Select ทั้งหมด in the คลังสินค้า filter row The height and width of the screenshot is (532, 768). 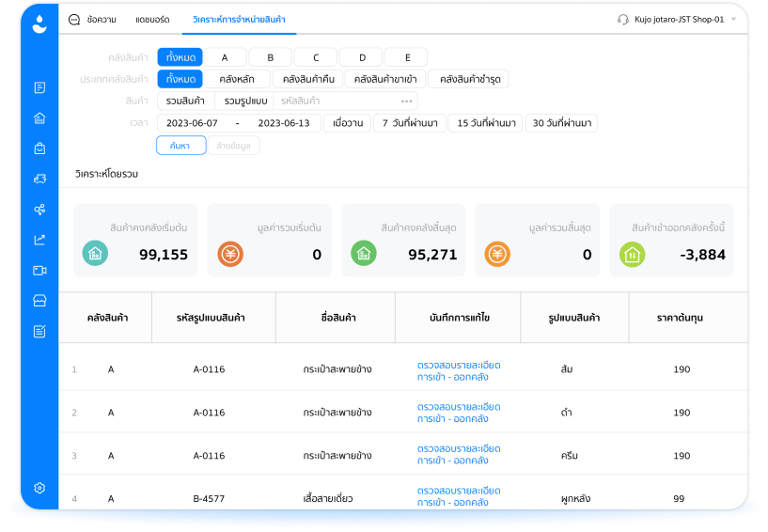pos(180,57)
